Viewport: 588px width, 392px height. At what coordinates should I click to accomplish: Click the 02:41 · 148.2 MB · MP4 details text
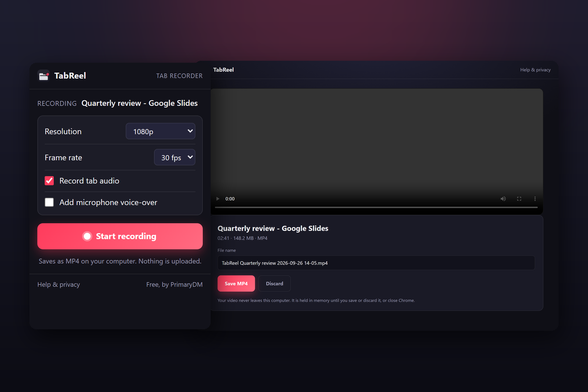(x=243, y=238)
